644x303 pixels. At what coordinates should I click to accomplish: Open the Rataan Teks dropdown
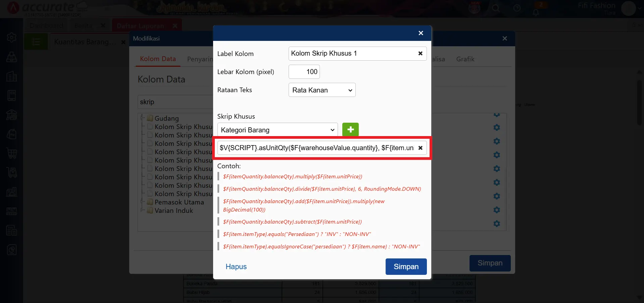(x=321, y=90)
